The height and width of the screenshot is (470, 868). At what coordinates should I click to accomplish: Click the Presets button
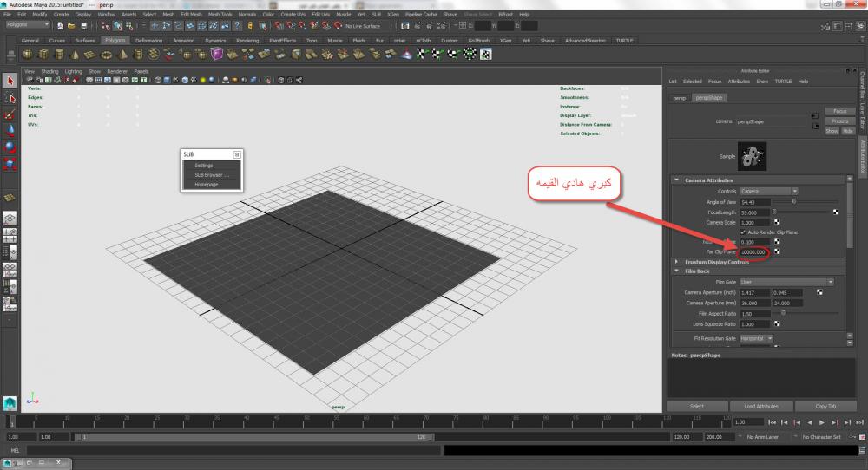839,121
